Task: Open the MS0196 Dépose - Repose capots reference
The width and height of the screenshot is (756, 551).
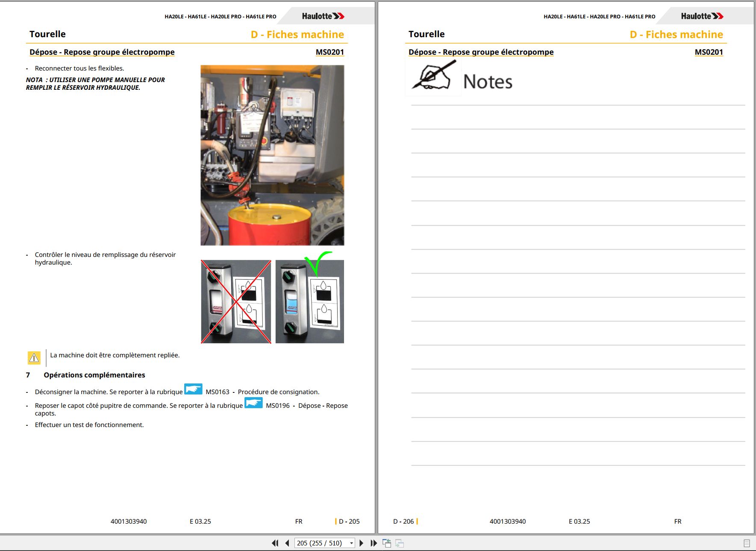Action: coord(307,406)
